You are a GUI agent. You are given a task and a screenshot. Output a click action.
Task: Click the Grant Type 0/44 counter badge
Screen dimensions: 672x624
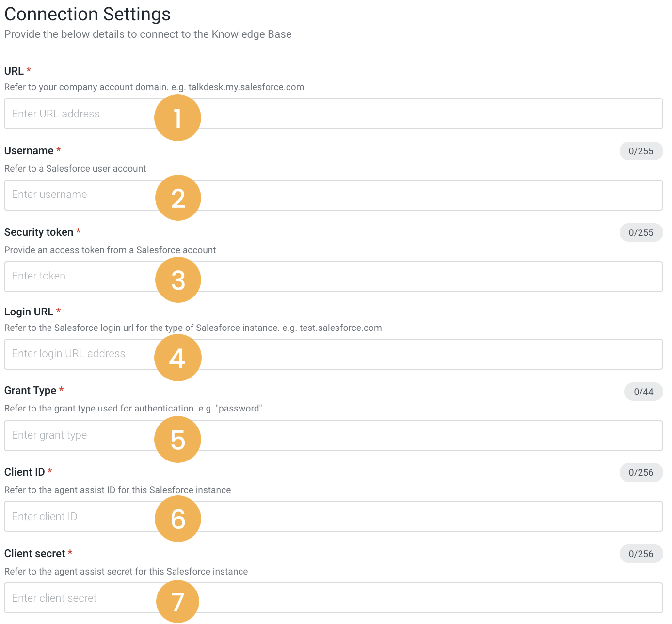pyautogui.click(x=643, y=392)
